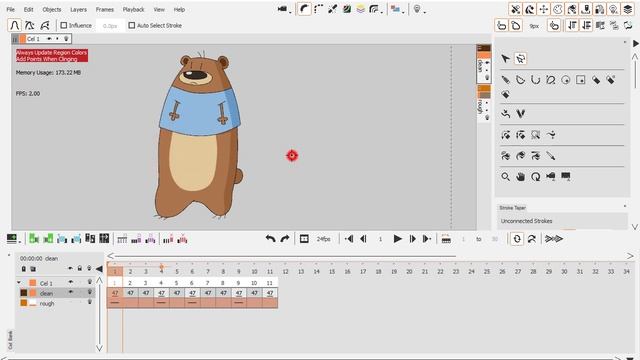This screenshot has height=360, width=640.
Task: Toggle the lock column header icon
Action: [80, 269]
